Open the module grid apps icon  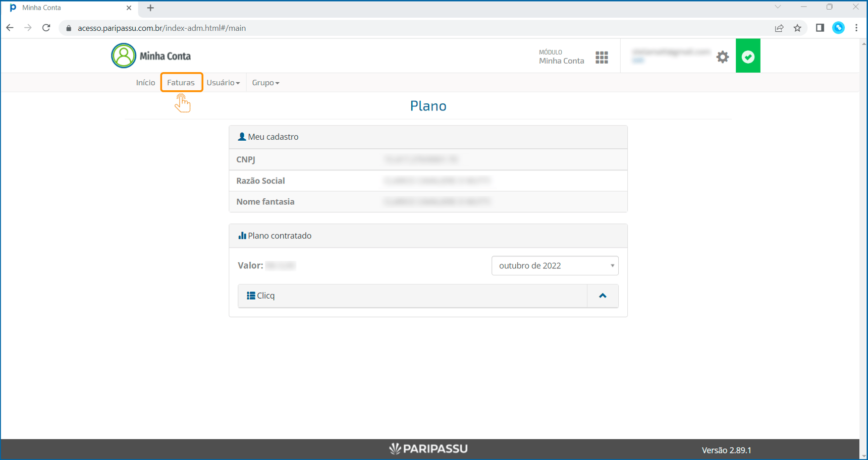click(x=602, y=57)
